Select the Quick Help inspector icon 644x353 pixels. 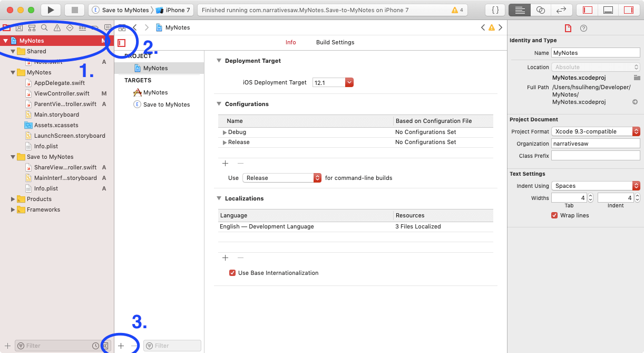tap(583, 28)
